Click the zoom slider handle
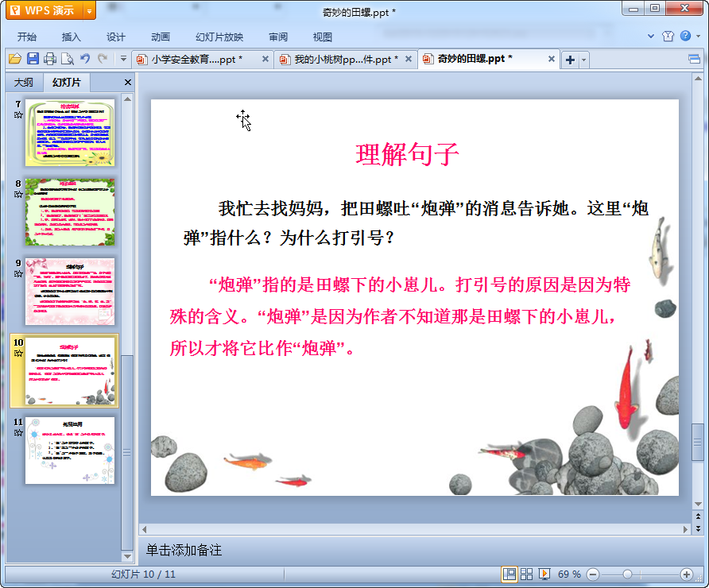 point(627,574)
